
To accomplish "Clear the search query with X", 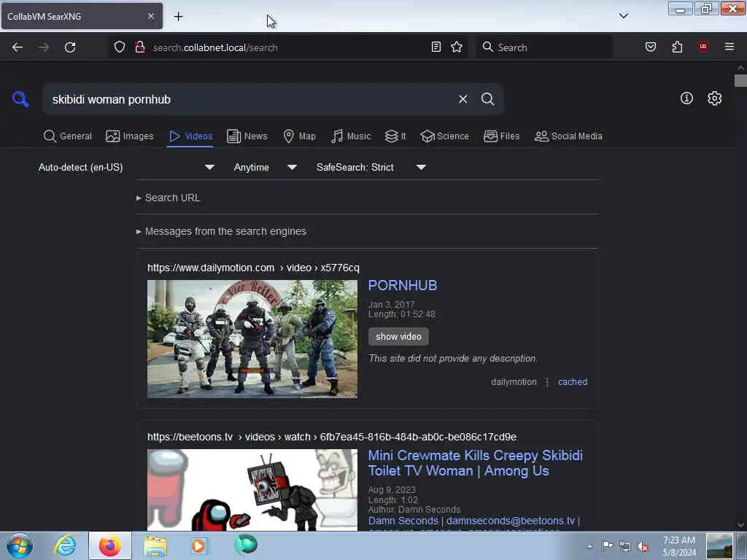I will (x=462, y=99).
